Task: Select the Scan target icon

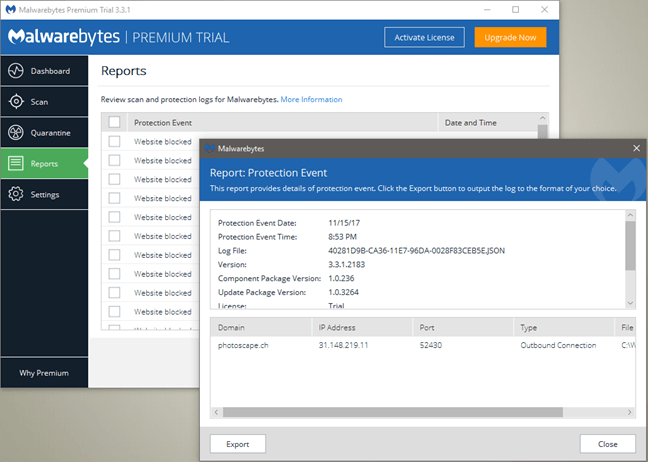Action: tap(16, 101)
